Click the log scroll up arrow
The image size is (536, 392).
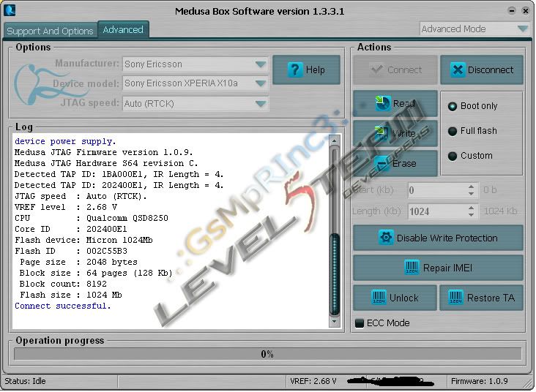(x=335, y=140)
